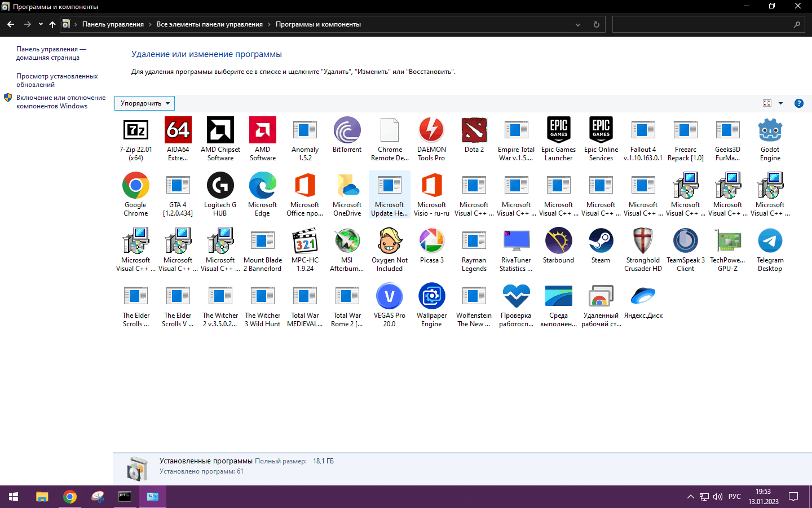Go back to previous page
Image resolution: width=812 pixels, height=508 pixels.
click(11, 24)
